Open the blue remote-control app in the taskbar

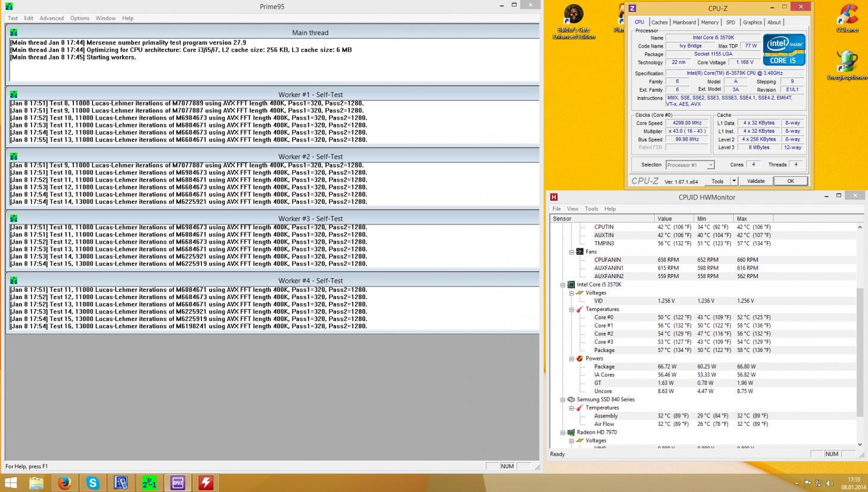click(121, 482)
